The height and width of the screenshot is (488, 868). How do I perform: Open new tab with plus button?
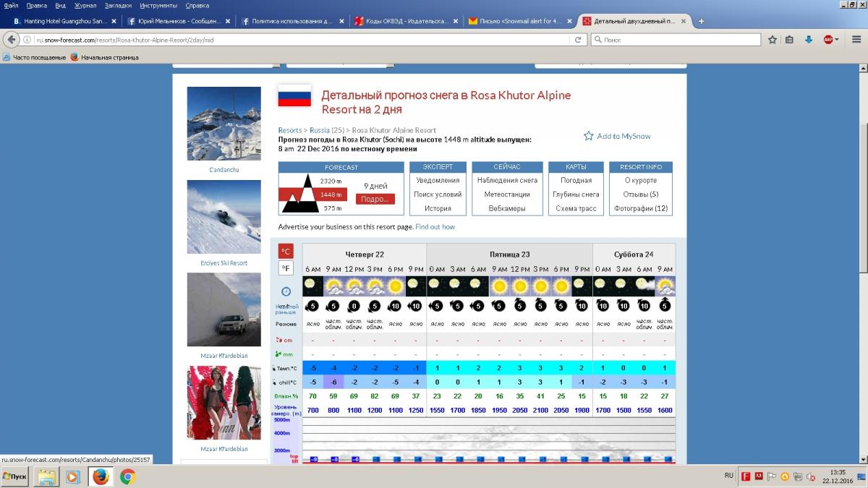tap(702, 21)
